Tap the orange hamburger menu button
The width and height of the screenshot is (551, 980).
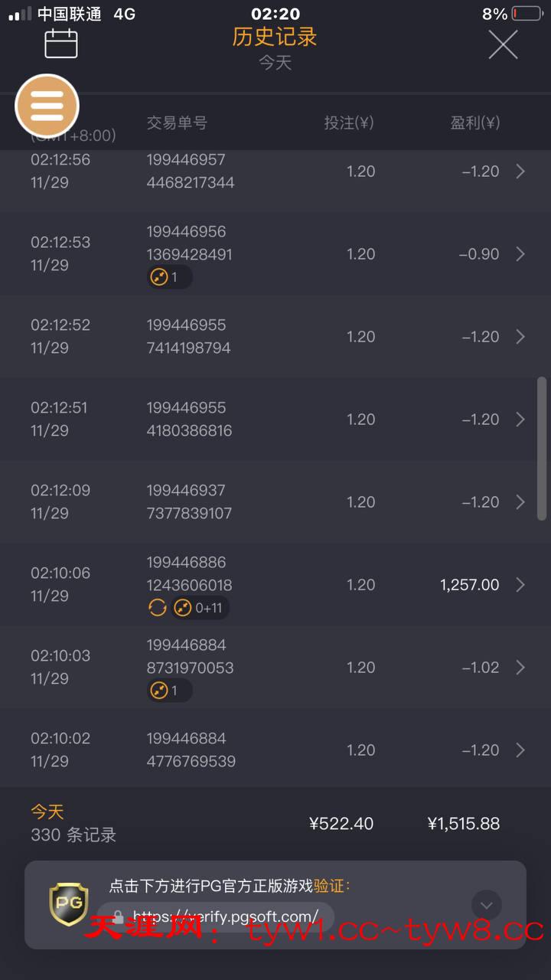pyautogui.click(x=47, y=106)
